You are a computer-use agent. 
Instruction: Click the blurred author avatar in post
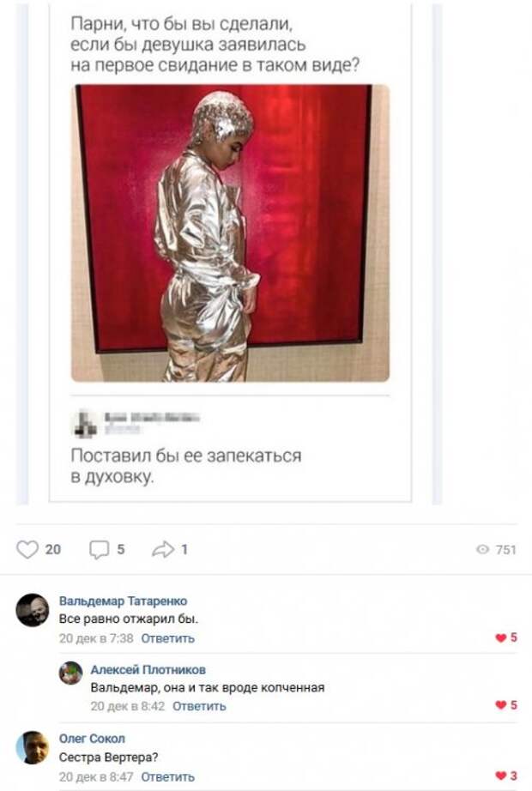coord(86,423)
